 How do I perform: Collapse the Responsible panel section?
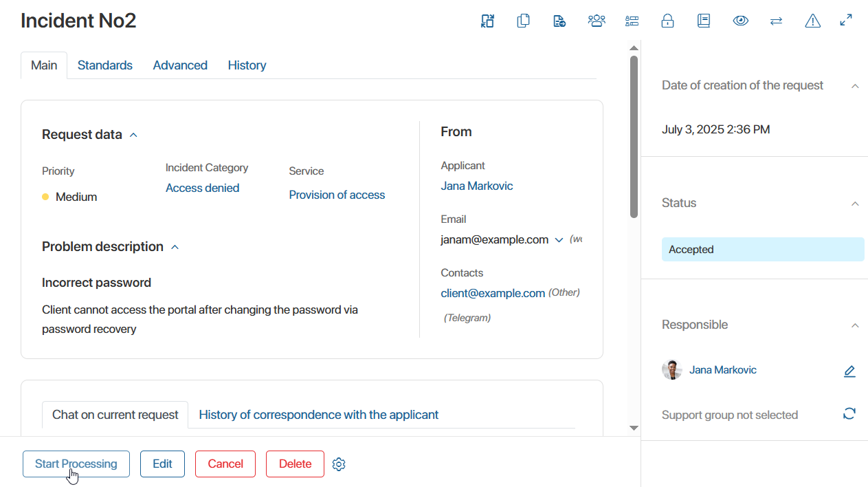pyautogui.click(x=855, y=325)
